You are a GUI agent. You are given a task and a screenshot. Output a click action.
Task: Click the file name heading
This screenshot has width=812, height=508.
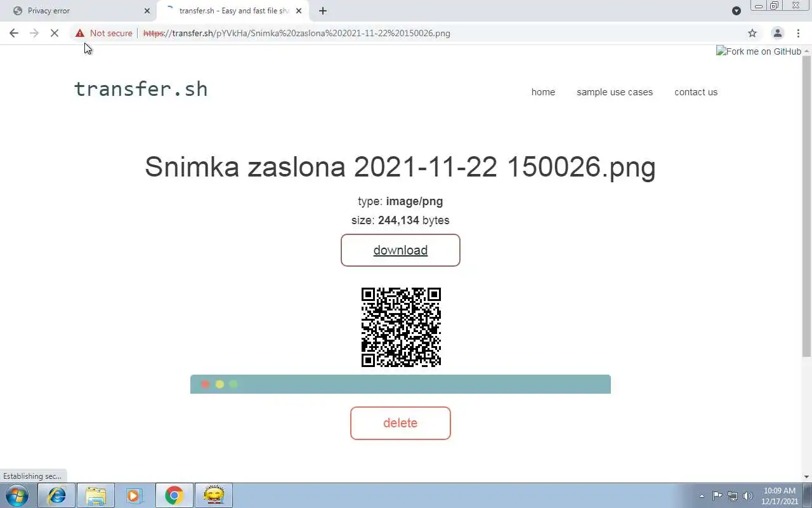point(400,167)
